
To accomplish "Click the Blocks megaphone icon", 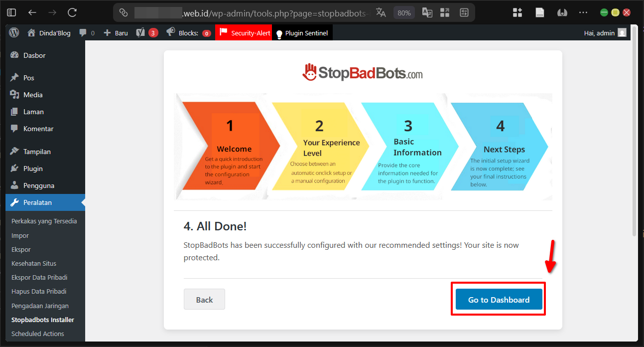I will pos(171,32).
